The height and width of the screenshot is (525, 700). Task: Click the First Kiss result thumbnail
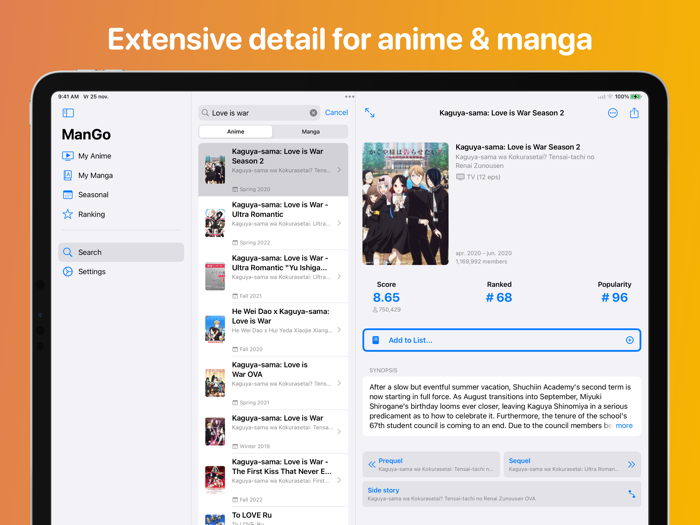215,480
